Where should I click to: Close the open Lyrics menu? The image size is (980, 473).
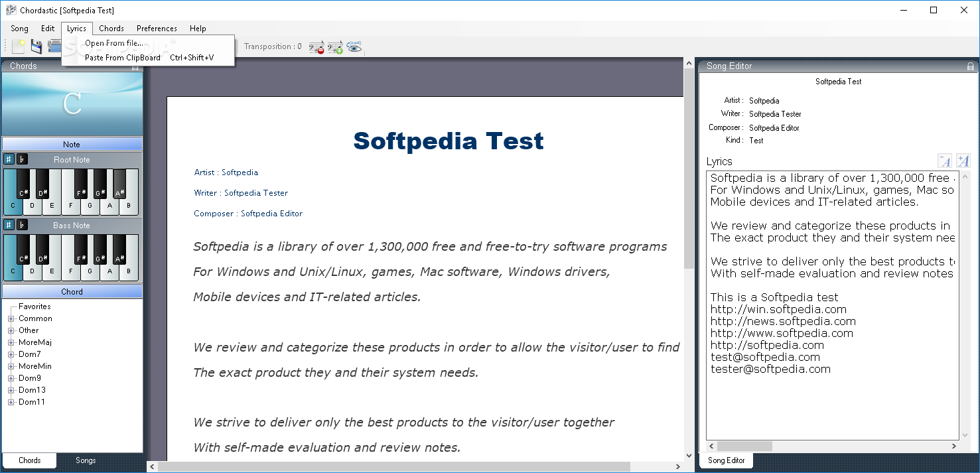tap(76, 29)
